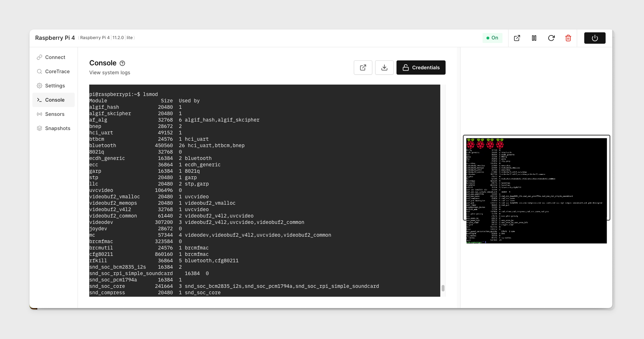
Task: Click the restart device icon
Action: (x=551, y=38)
